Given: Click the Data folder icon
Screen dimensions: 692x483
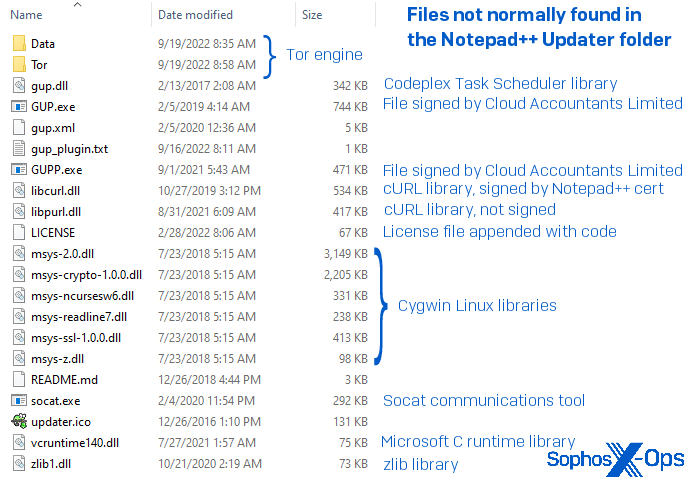Looking at the screenshot, I should coord(19,44).
